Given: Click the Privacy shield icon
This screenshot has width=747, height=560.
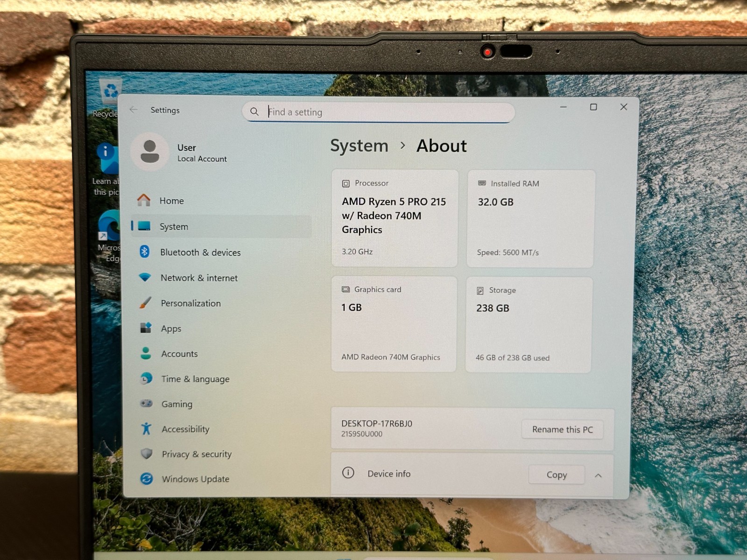Looking at the screenshot, I should tap(147, 454).
